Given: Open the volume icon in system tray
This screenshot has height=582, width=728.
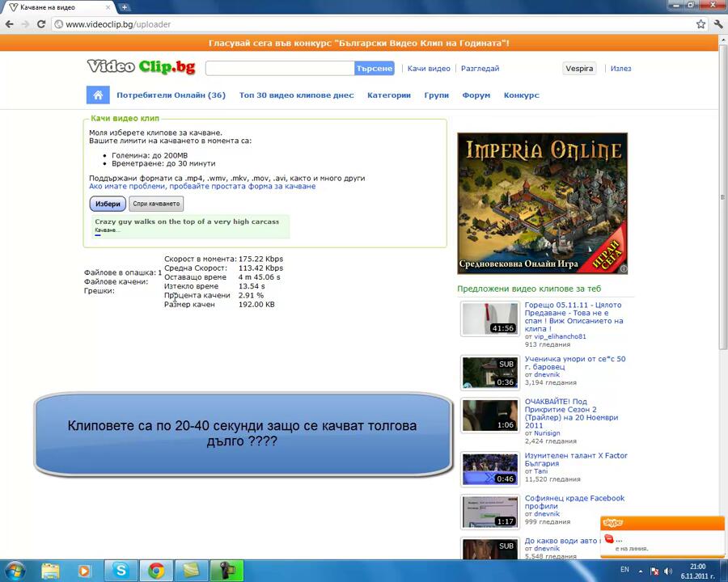Looking at the screenshot, I should pyautogui.click(x=670, y=571).
